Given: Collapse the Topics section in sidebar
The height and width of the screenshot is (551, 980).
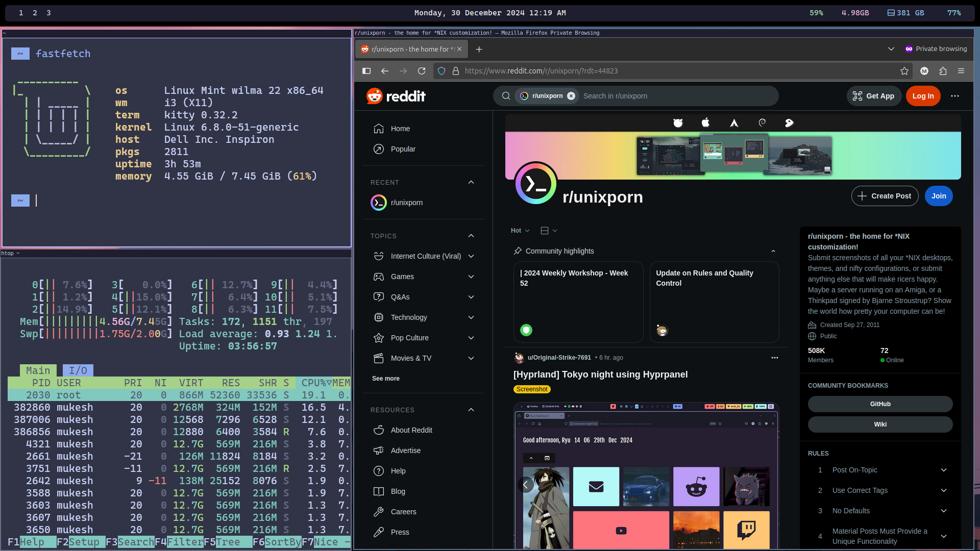Looking at the screenshot, I should 471,236.
